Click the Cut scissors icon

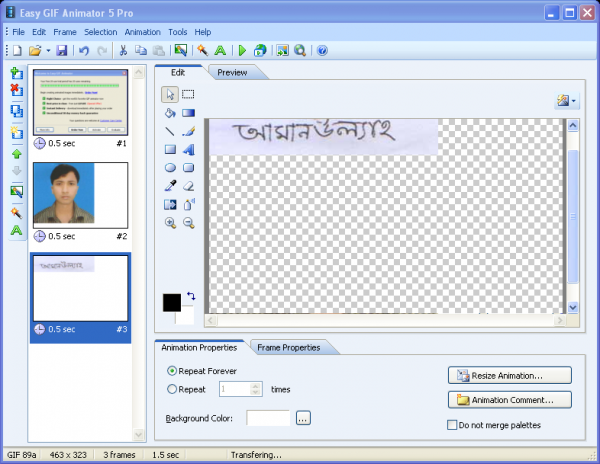(x=123, y=50)
